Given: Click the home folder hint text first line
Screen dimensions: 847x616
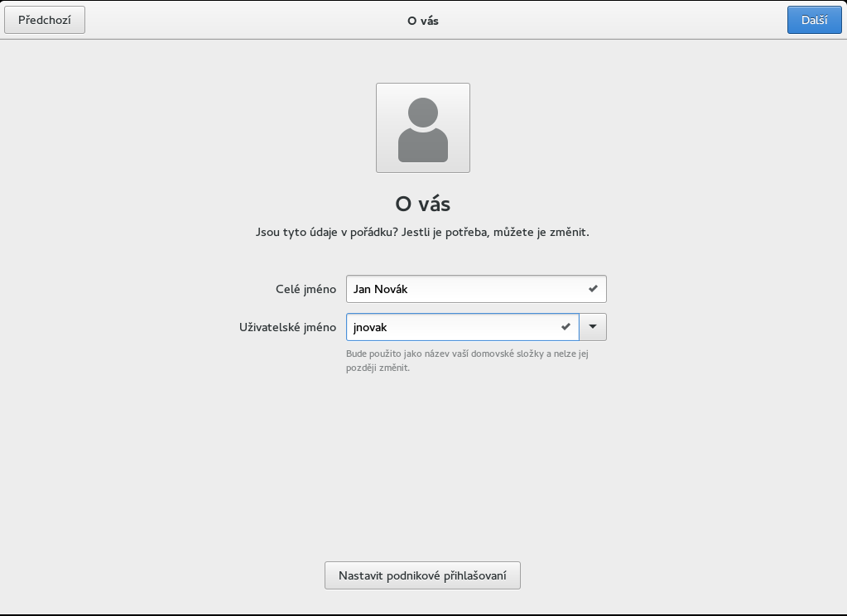Looking at the screenshot, I should point(467,354).
